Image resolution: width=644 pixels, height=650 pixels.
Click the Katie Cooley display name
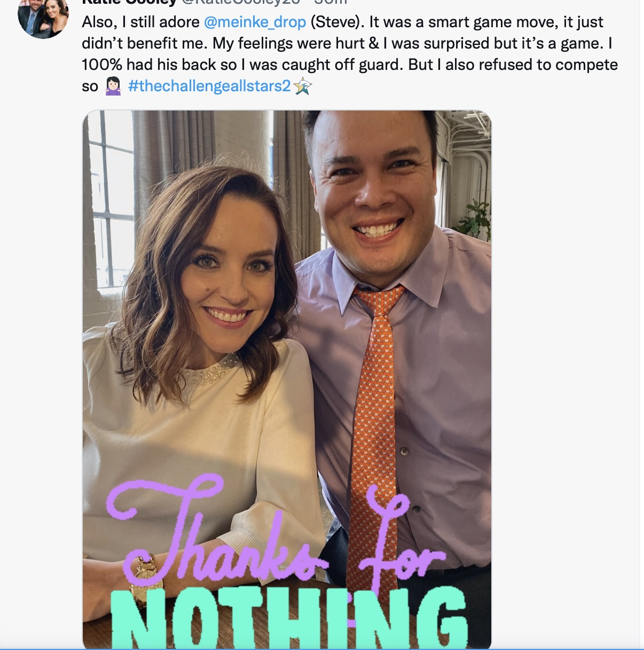pyautogui.click(x=129, y=2)
